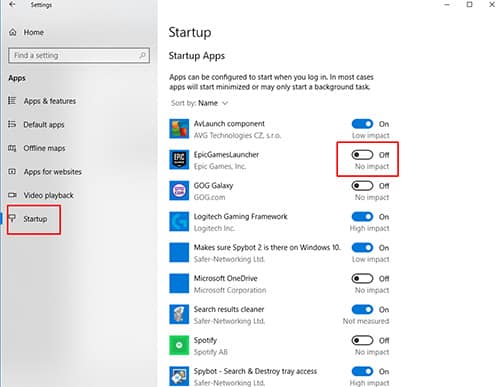The width and height of the screenshot is (500, 387).
Task: Click Spybot - Search & Destroy tray access text
Action: [255, 371]
